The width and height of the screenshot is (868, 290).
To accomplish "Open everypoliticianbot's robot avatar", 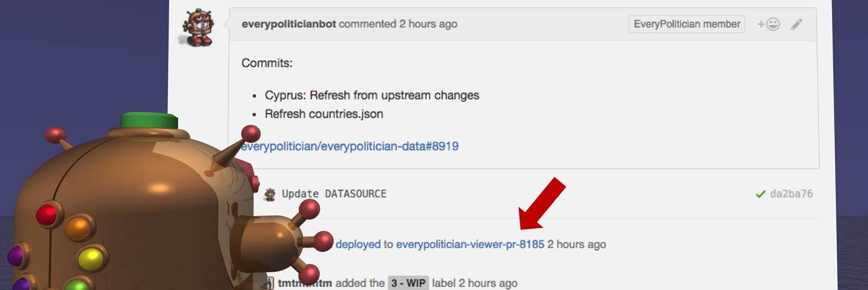I will (198, 28).
